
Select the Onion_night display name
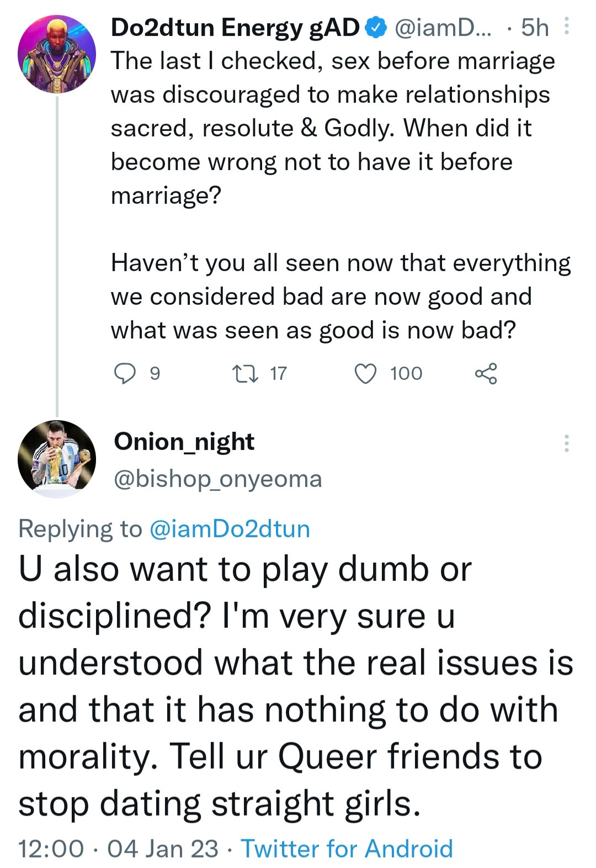184,442
